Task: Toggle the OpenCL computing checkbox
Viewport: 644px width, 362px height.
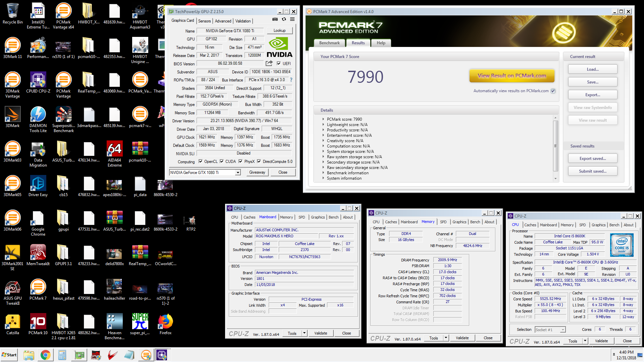Action: click(x=201, y=161)
